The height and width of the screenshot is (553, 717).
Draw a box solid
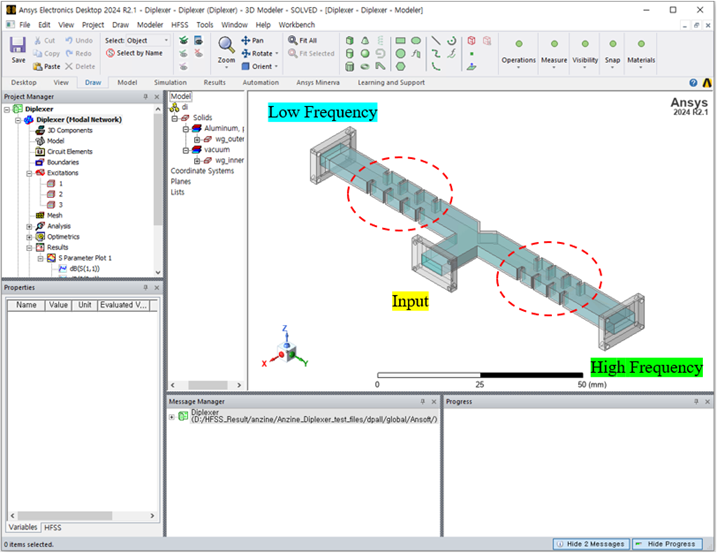tap(350, 41)
